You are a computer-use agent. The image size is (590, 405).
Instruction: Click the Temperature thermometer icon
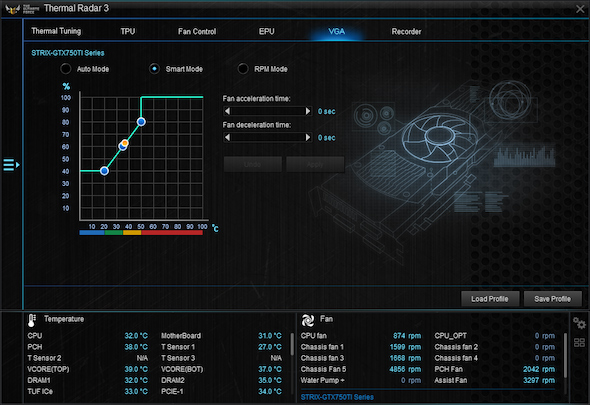pos(32,320)
